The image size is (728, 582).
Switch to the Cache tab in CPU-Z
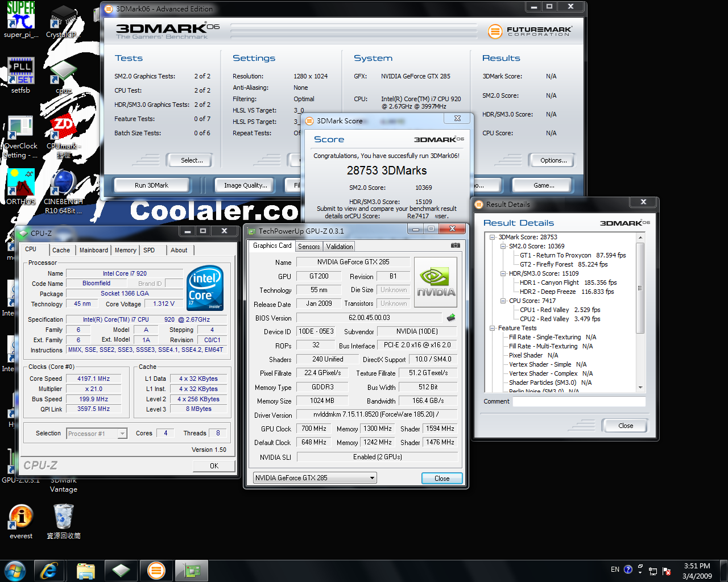tap(61, 250)
